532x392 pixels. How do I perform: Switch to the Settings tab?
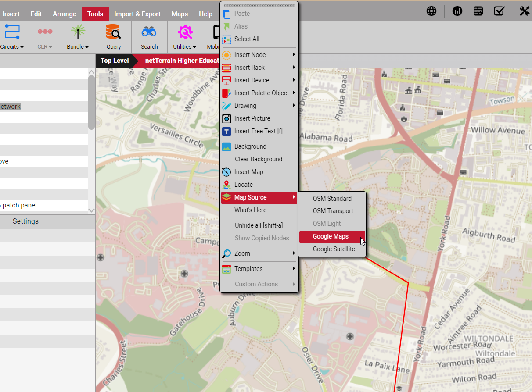point(25,221)
